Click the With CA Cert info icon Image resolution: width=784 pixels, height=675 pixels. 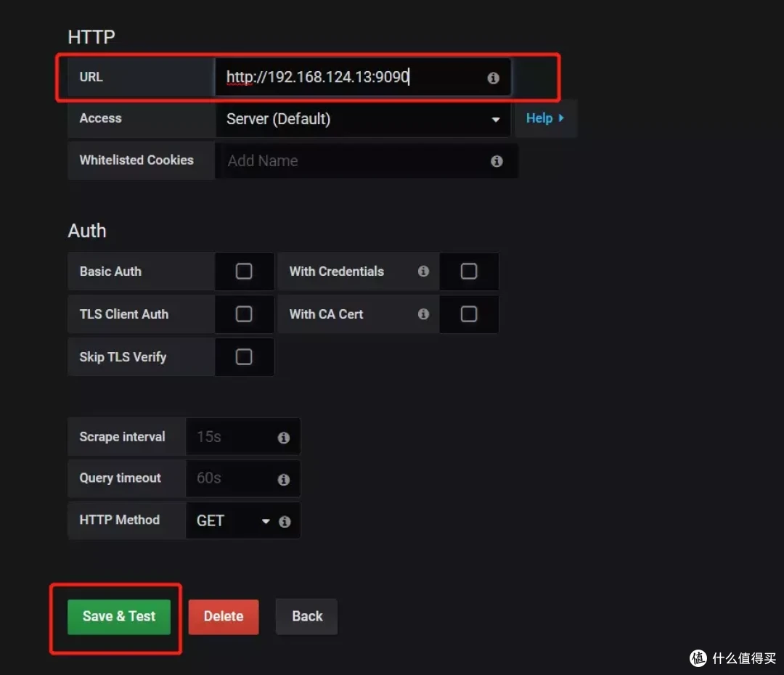[423, 314]
